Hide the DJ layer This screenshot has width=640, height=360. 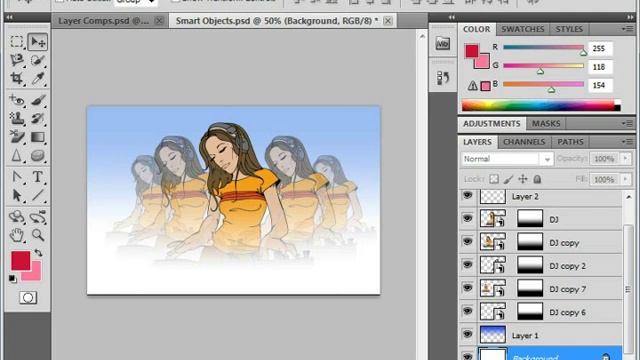click(x=467, y=218)
